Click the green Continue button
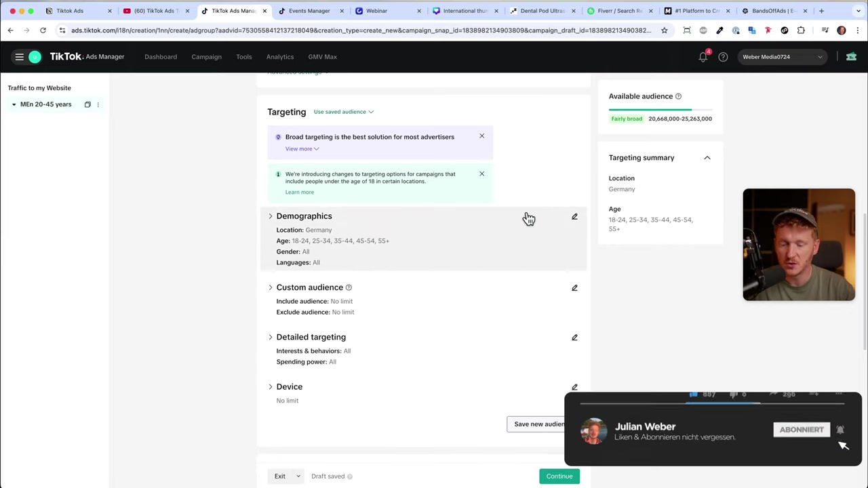This screenshot has width=868, height=488. 559,476
